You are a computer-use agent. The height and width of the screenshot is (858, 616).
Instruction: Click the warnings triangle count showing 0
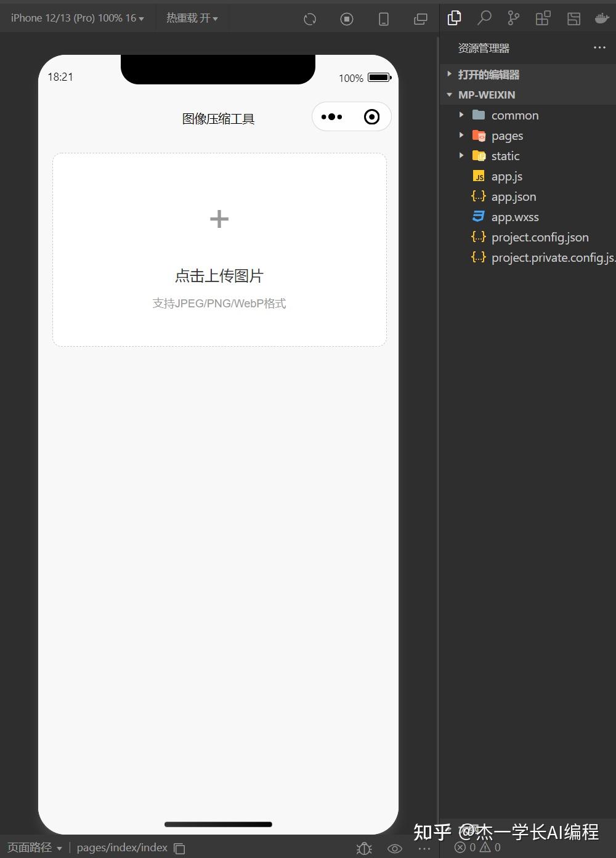point(490,848)
